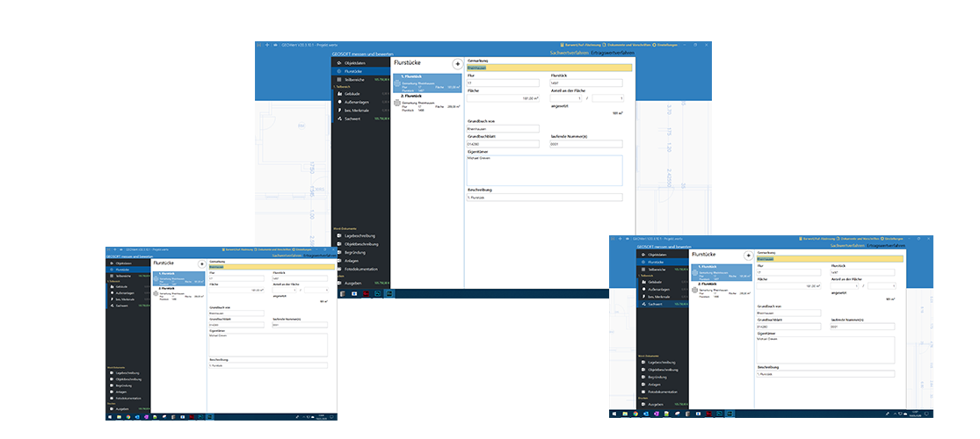
Task: Add a new Flurstück with the plus button, largest window
Action: click(x=457, y=64)
